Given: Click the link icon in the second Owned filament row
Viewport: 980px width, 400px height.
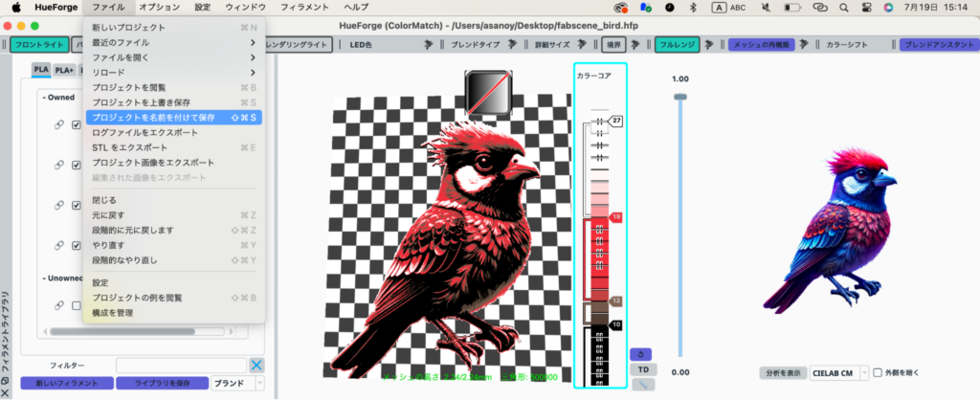Looking at the screenshot, I should coord(59,165).
